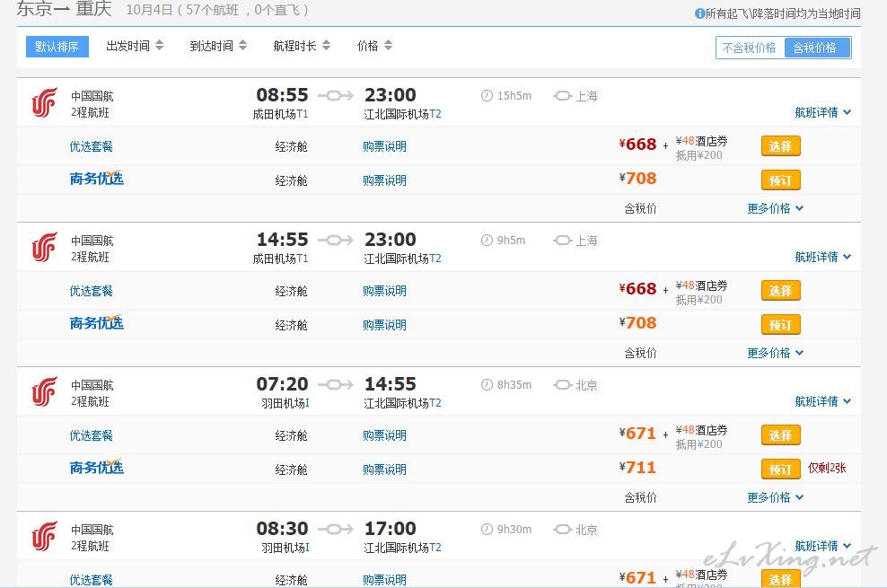Click route arrow icon between 07:20 and 14:55
Screen dimensions: 887x588
(336, 385)
